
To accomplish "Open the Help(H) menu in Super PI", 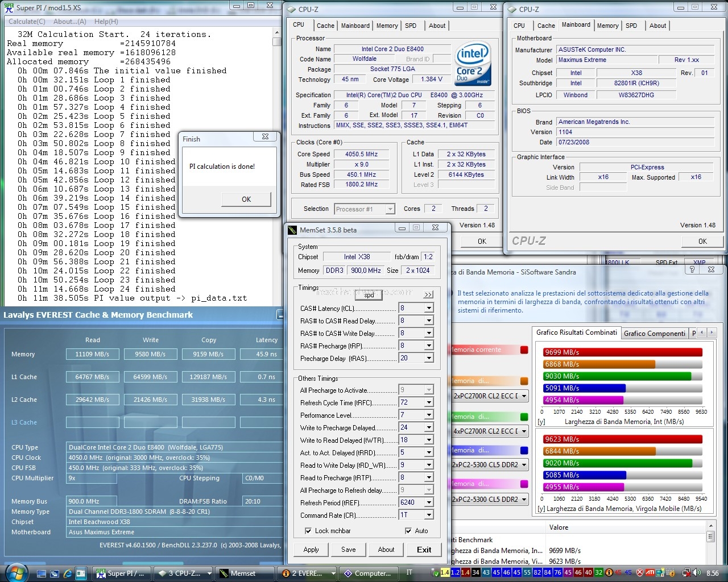I will point(106,22).
